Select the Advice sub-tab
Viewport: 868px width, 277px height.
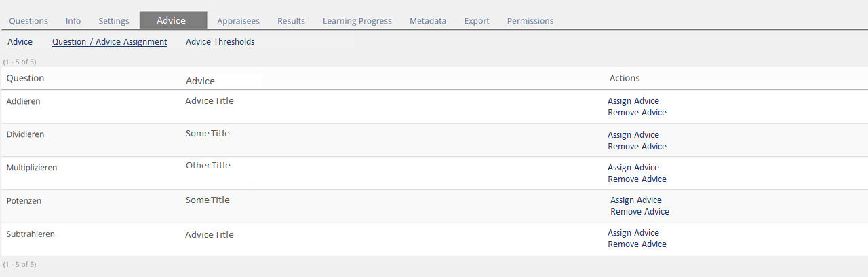pyautogui.click(x=20, y=42)
